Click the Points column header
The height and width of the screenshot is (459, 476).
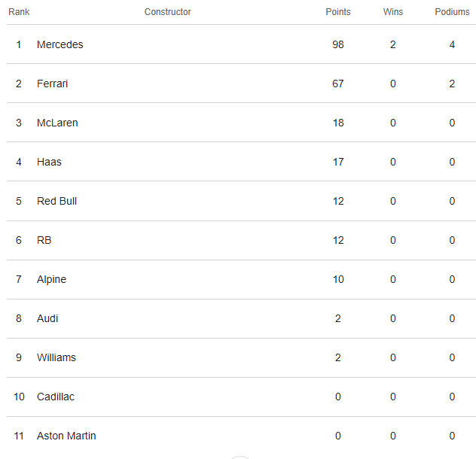point(337,12)
